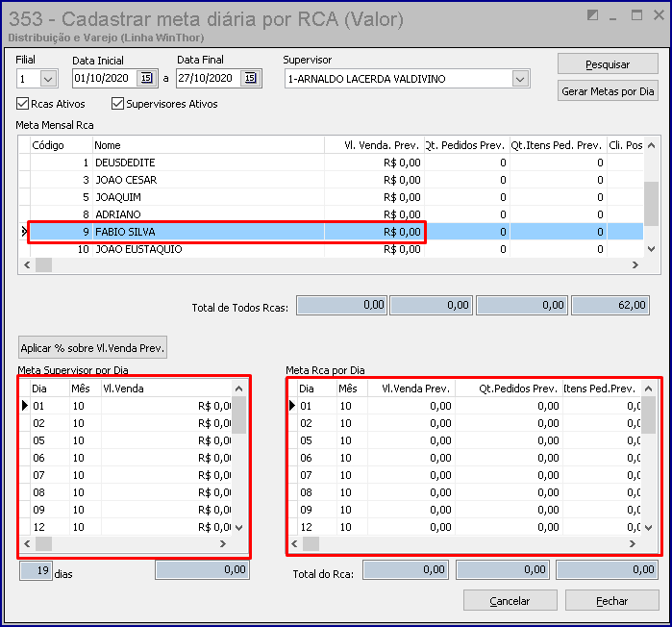Image resolution: width=672 pixels, height=627 pixels.
Task: Select the JOAO EUSTAQUIO row
Action: [331, 249]
